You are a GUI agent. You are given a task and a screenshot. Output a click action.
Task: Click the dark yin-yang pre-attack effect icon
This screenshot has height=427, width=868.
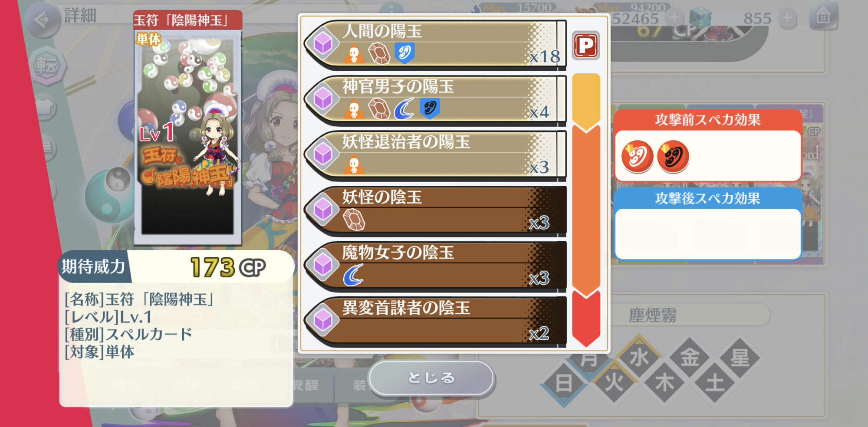click(673, 156)
